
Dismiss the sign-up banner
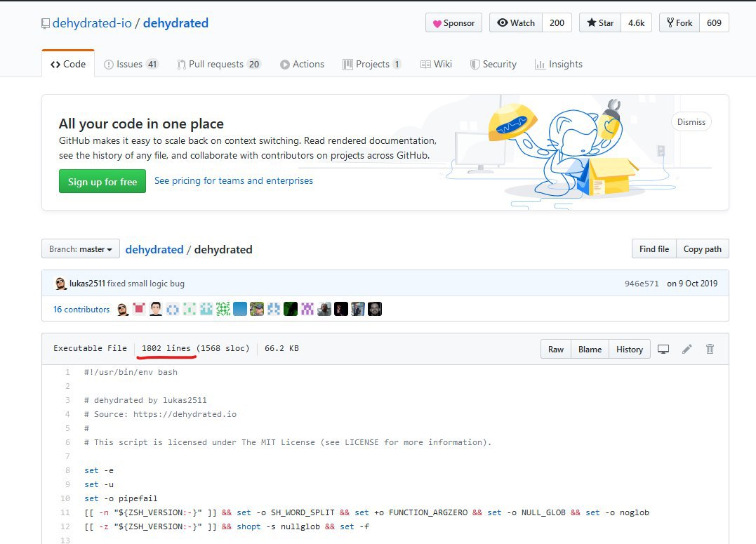pyautogui.click(x=691, y=122)
